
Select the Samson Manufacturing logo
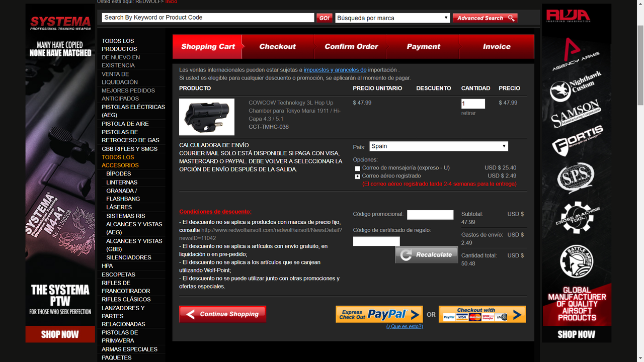(576, 115)
